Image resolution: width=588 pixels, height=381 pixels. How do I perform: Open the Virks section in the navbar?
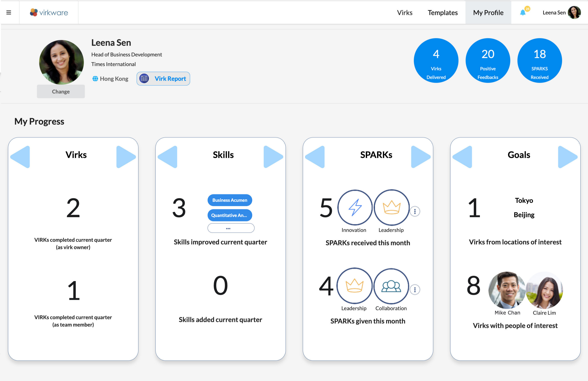(404, 13)
